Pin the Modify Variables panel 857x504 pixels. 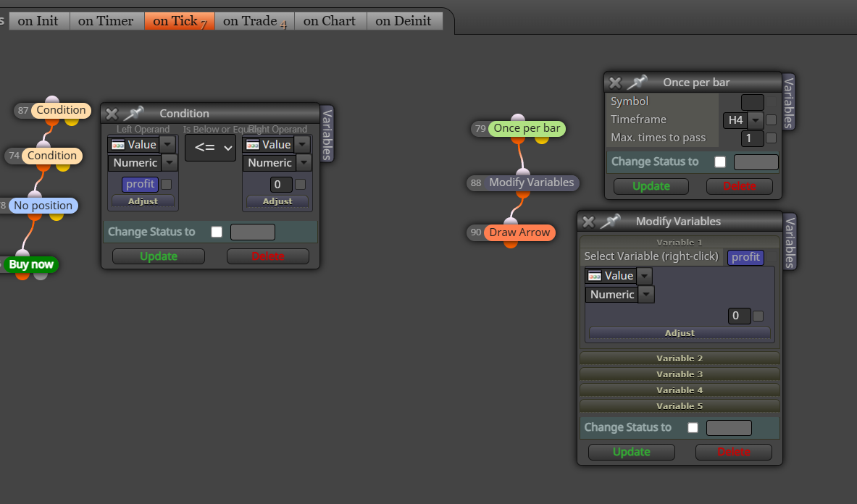[610, 221]
